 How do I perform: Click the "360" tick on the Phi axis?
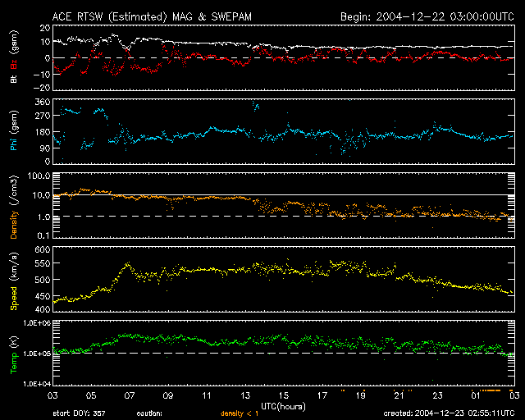pos(43,102)
